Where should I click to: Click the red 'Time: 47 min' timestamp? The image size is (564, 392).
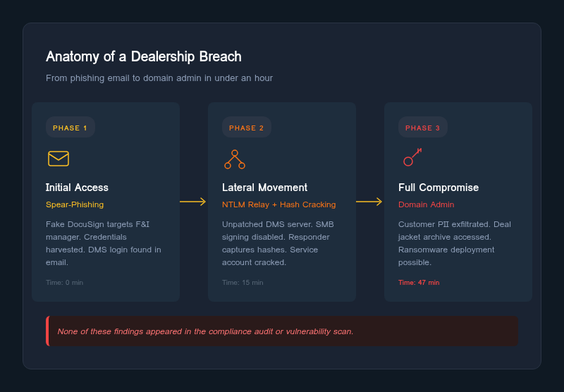coord(419,283)
